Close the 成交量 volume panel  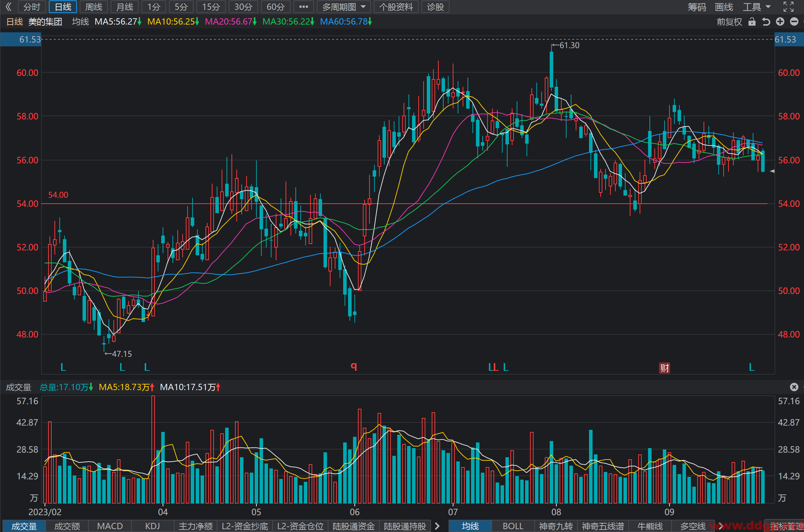point(794,387)
